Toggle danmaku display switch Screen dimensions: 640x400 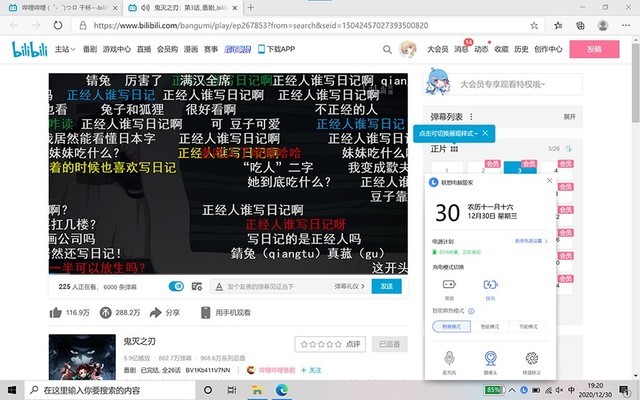[176, 287]
